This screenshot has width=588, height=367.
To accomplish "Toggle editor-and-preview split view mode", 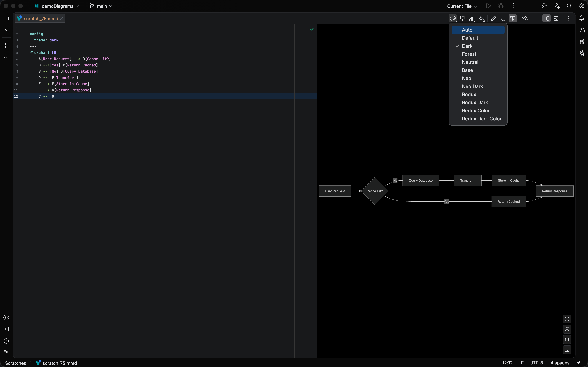I will pos(546,18).
